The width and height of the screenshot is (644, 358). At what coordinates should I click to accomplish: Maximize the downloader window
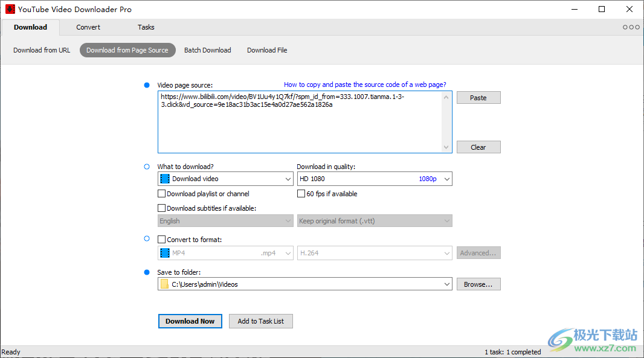[602, 9]
